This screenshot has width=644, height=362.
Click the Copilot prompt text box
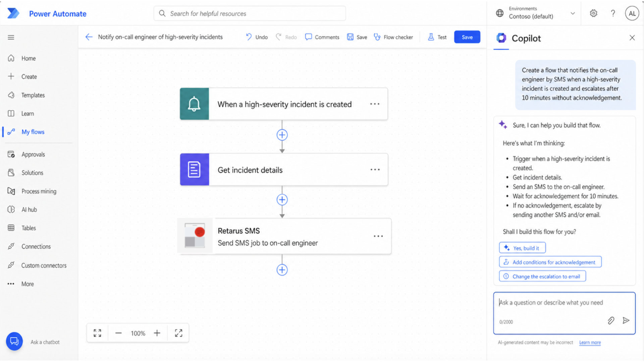(x=564, y=313)
